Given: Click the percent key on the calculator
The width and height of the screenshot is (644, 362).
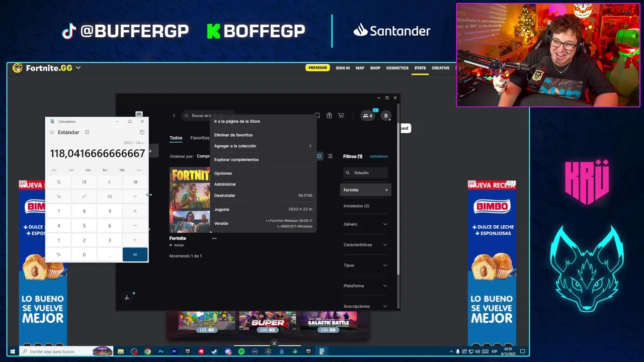Looking at the screenshot, I should click(x=58, y=182).
